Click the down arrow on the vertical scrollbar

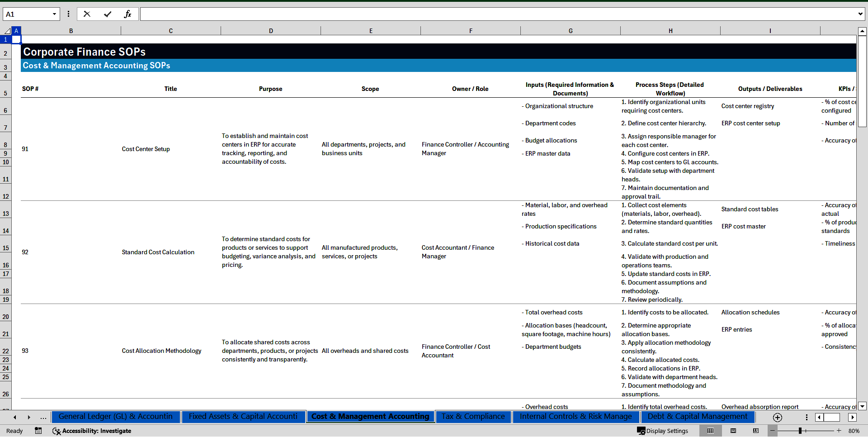[863, 407]
